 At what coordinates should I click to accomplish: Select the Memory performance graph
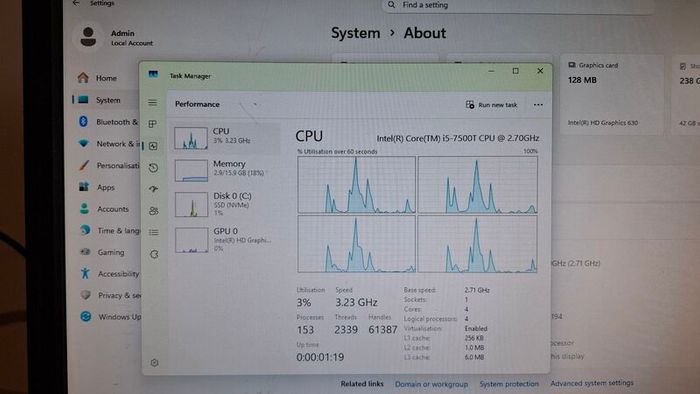click(226, 170)
